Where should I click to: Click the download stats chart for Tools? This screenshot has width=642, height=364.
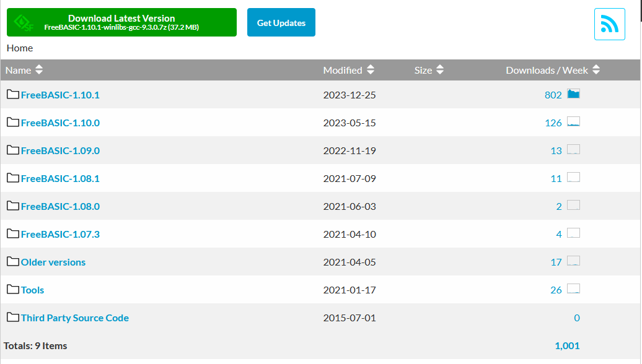tap(573, 289)
